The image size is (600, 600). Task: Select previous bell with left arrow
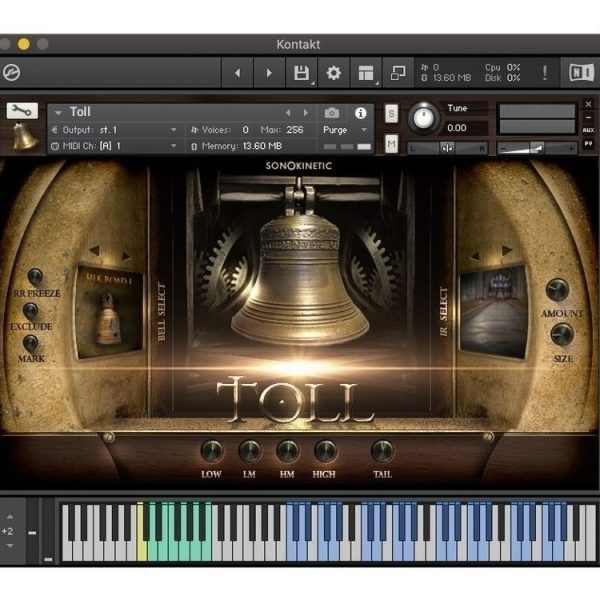(x=94, y=251)
